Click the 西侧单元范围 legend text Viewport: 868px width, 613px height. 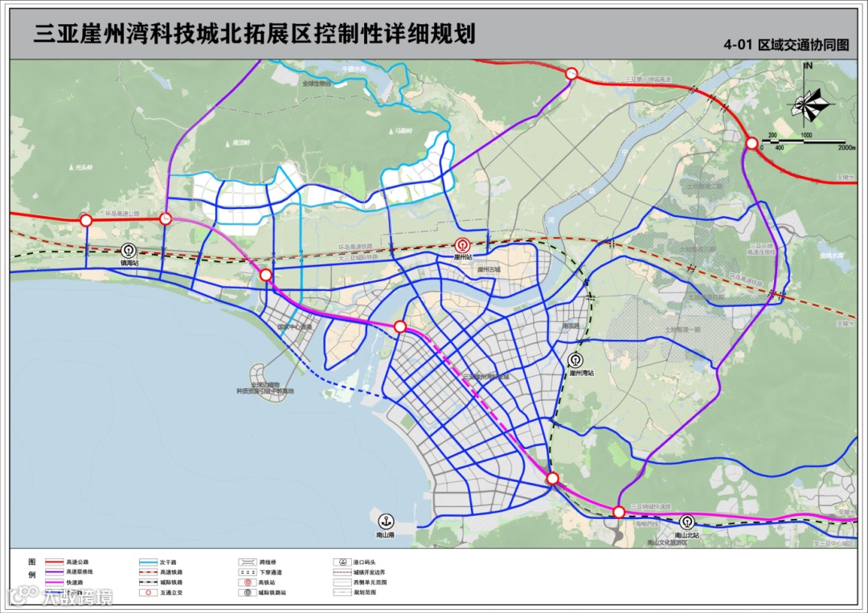(371, 582)
